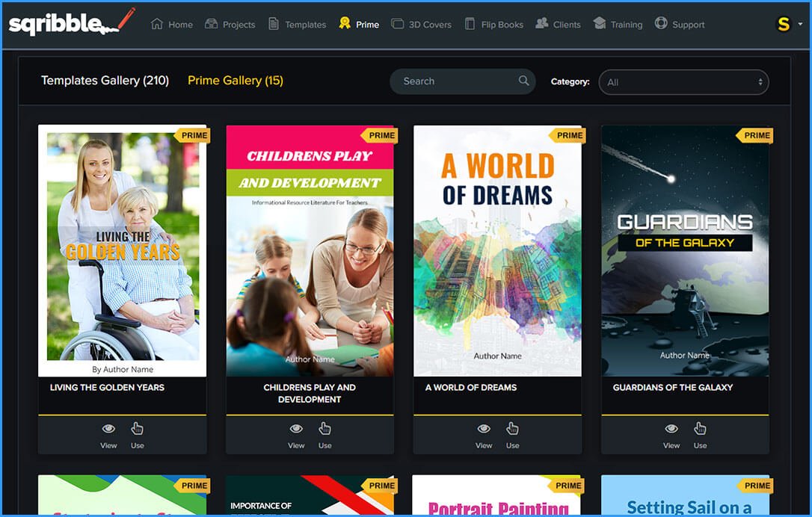Click the 'CHILDRENS PLAY AND DEVELOPMENT' title caption
812x517 pixels.
click(310, 393)
